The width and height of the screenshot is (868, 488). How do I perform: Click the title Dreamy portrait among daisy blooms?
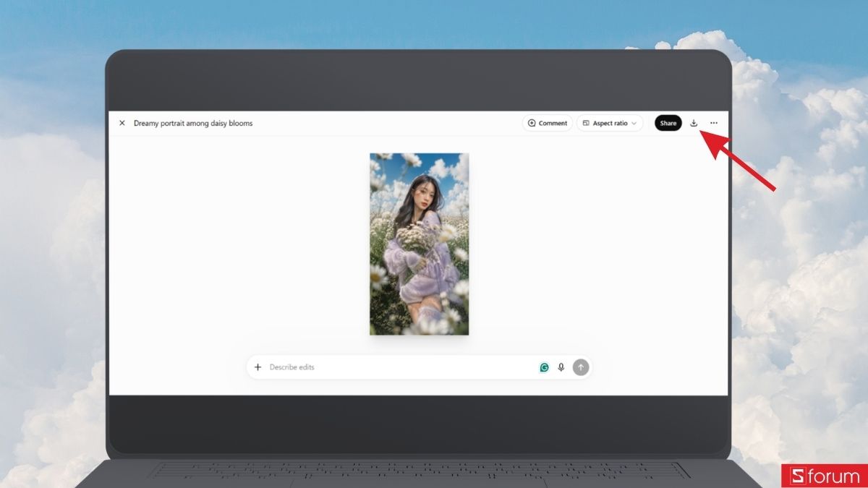[x=193, y=123]
